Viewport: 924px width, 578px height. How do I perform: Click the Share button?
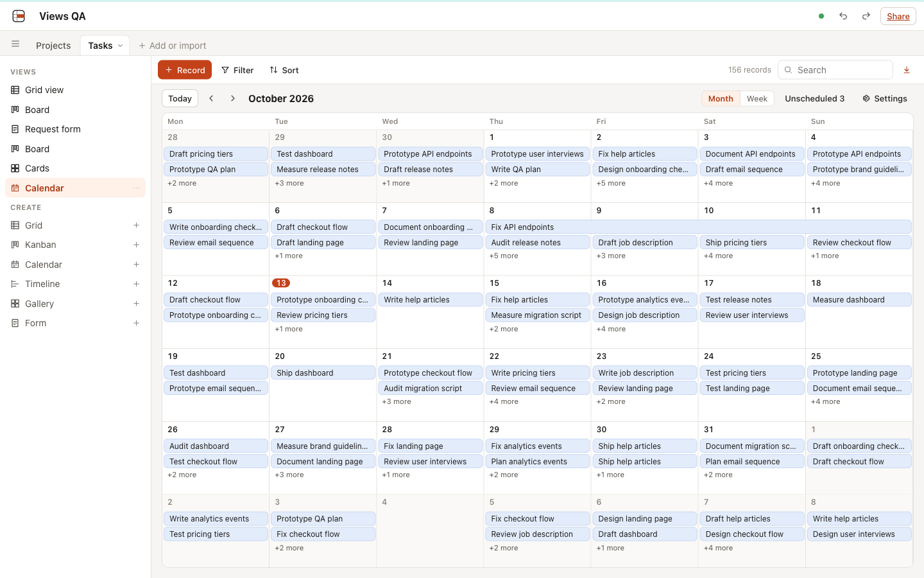point(898,16)
